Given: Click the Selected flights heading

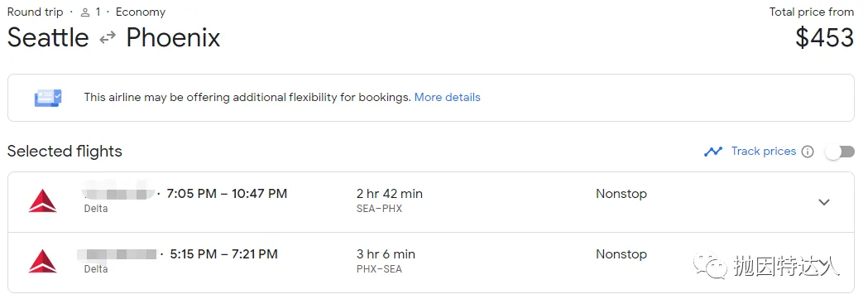Looking at the screenshot, I should 65,151.
